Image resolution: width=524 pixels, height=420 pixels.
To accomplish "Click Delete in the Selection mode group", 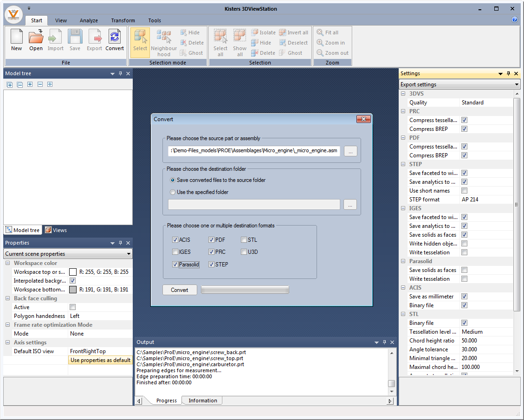I will 192,43.
